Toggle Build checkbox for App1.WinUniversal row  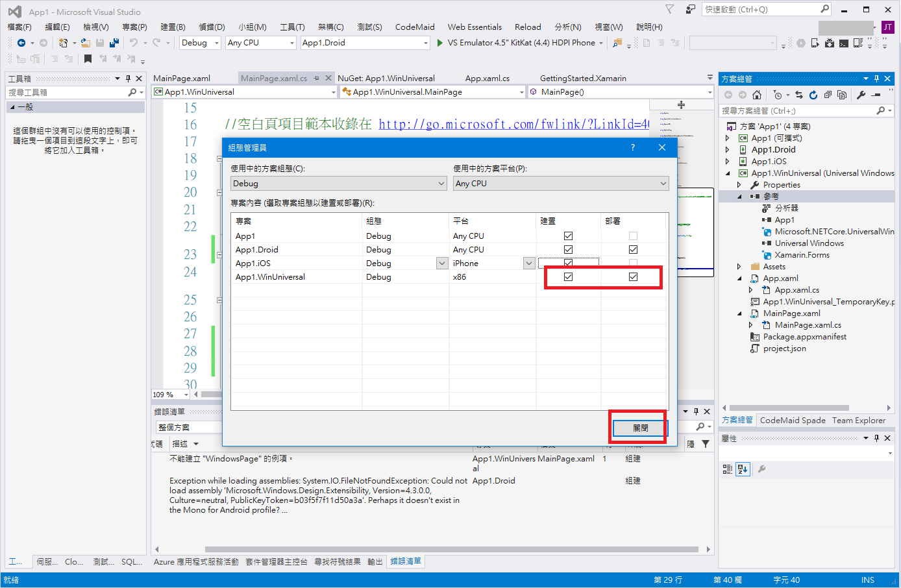(x=569, y=276)
